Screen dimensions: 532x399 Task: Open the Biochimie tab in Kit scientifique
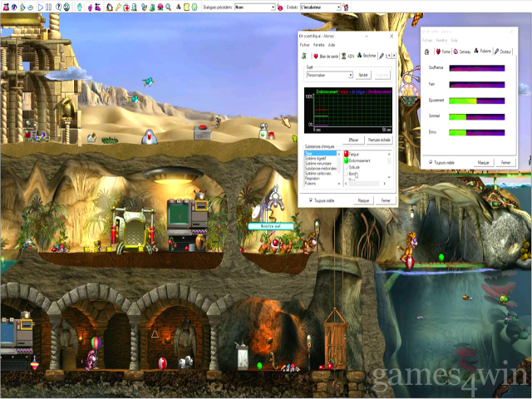click(x=367, y=56)
